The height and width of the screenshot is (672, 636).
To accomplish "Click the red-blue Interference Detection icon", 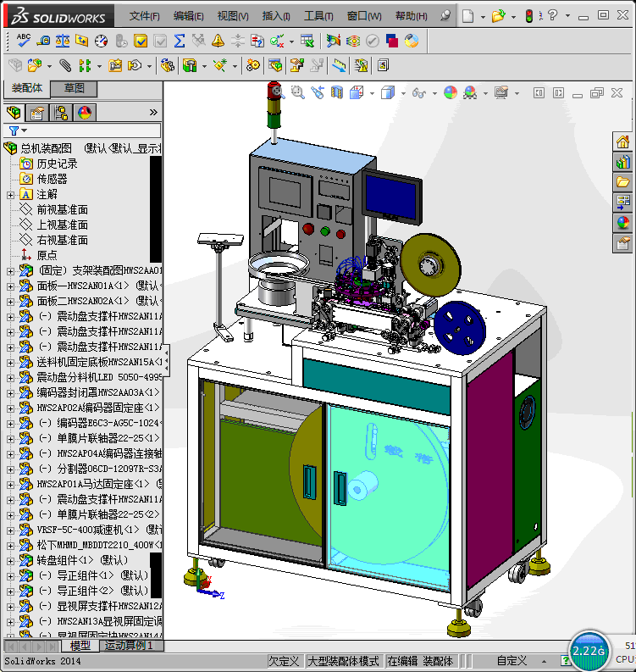I will click(x=392, y=41).
